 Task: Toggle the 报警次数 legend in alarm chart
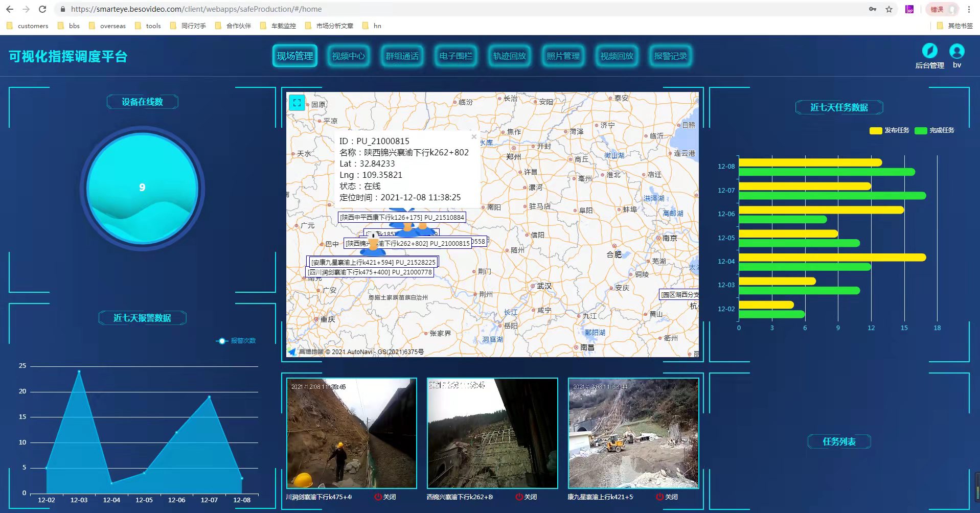tap(236, 341)
